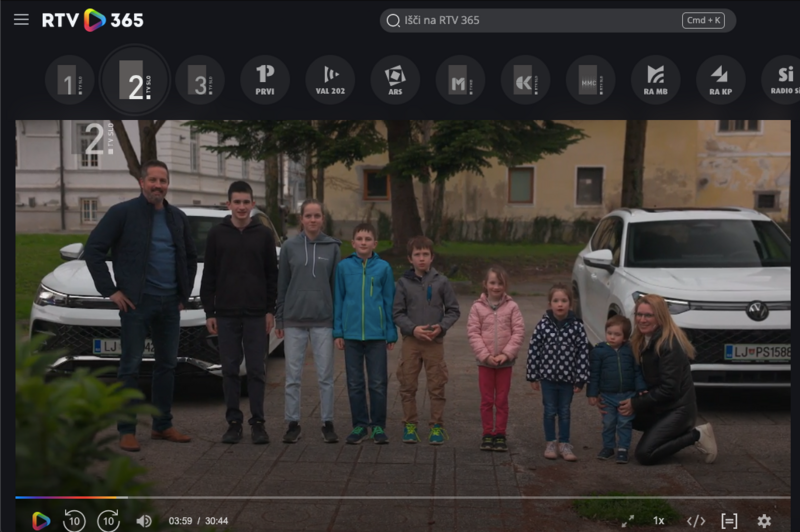Viewport: 800px width, 532px height.
Task: Open the hamburger menu
Action: pyautogui.click(x=21, y=20)
